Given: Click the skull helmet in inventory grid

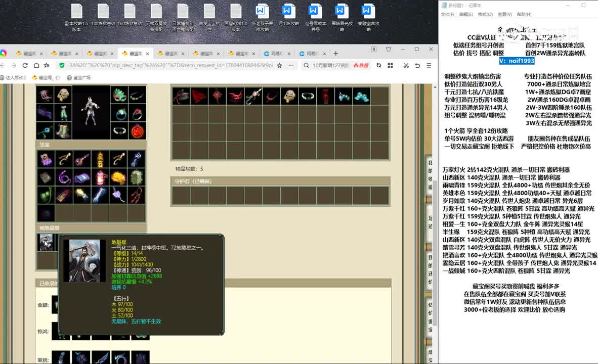Looking at the screenshot, I should (x=289, y=96).
